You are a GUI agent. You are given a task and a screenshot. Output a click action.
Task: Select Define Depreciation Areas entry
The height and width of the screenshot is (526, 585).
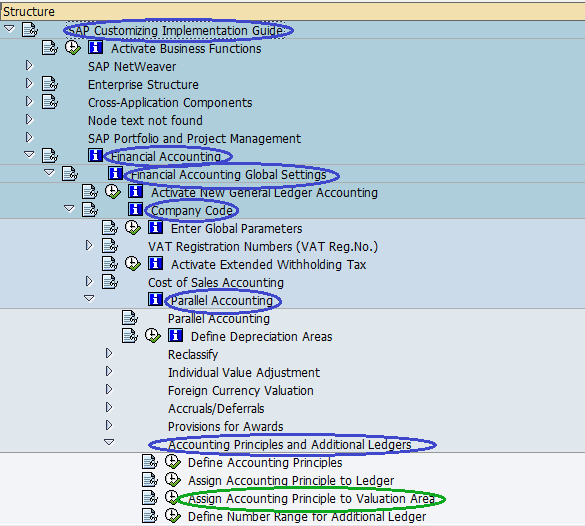tap(262, 337)
